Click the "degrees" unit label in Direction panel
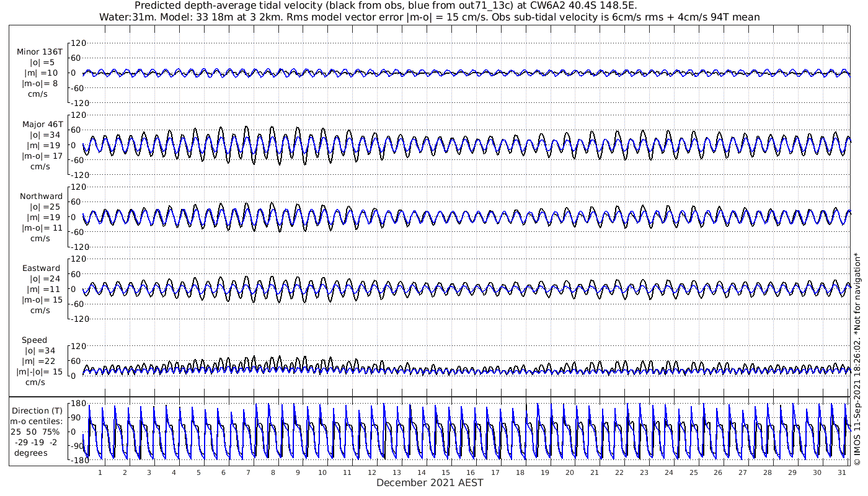This screenshot has height=496, width=868. coord(31,453)
